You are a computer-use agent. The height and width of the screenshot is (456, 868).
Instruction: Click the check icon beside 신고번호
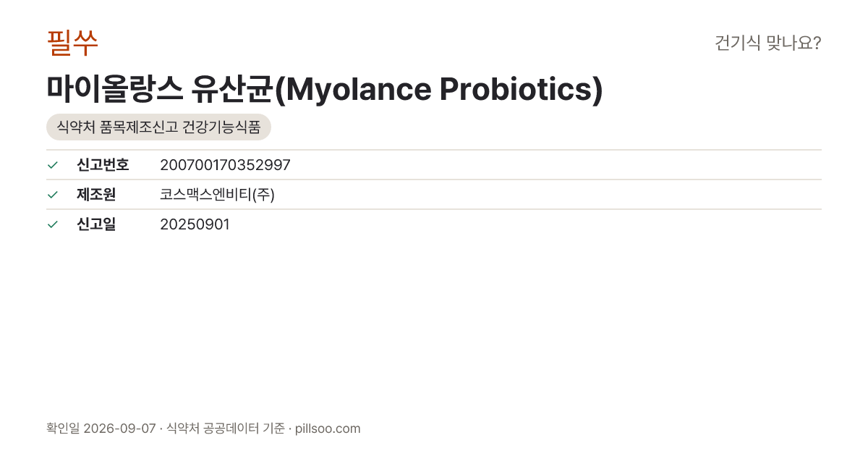pyautogui.click(x=52, y=165)
